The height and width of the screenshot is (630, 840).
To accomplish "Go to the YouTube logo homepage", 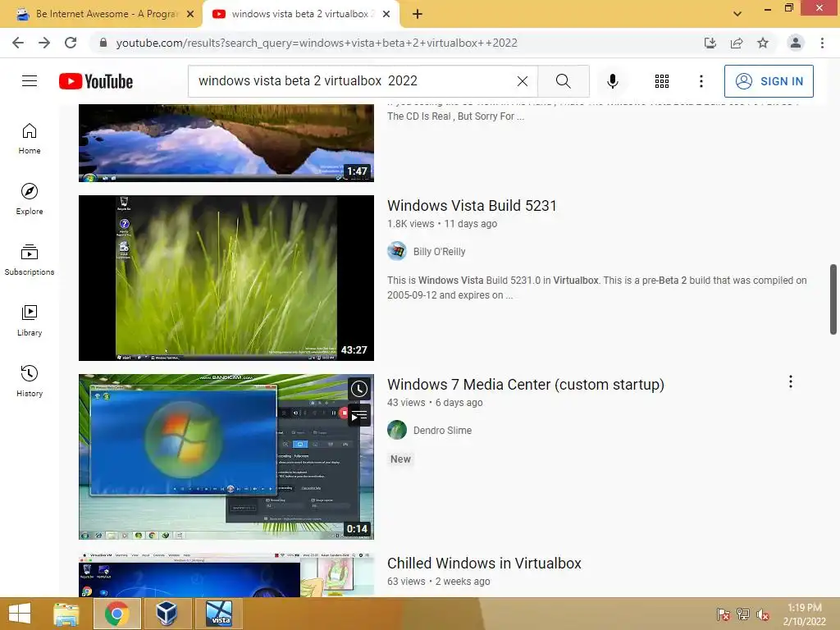I will (96, 81).
